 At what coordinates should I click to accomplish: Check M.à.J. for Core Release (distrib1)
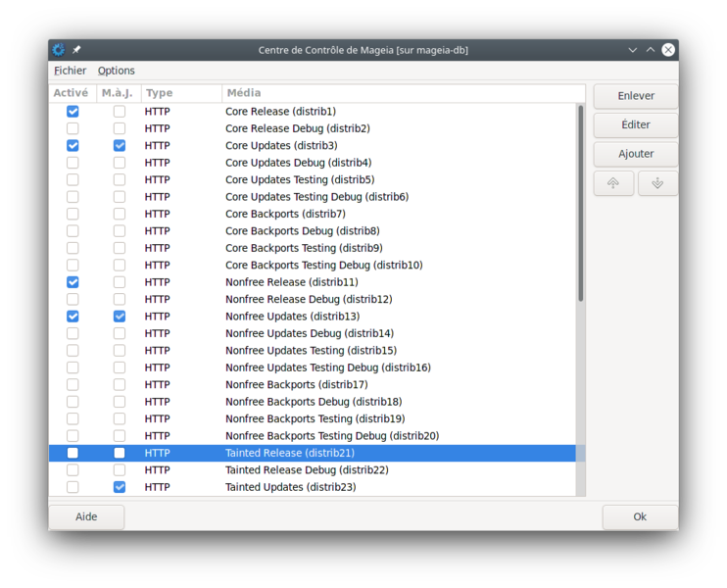120,112
